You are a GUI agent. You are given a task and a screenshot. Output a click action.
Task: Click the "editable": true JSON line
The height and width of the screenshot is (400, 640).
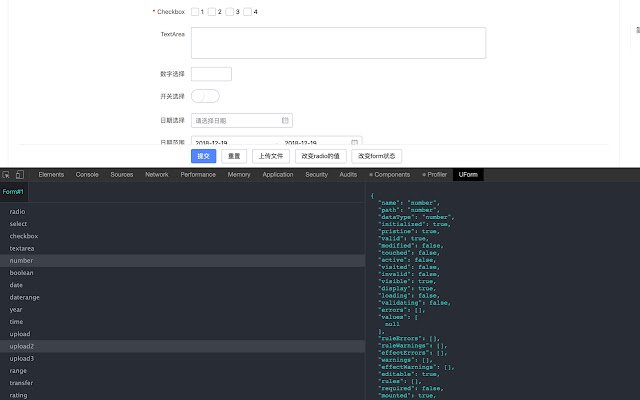click(x=409, y=374)
